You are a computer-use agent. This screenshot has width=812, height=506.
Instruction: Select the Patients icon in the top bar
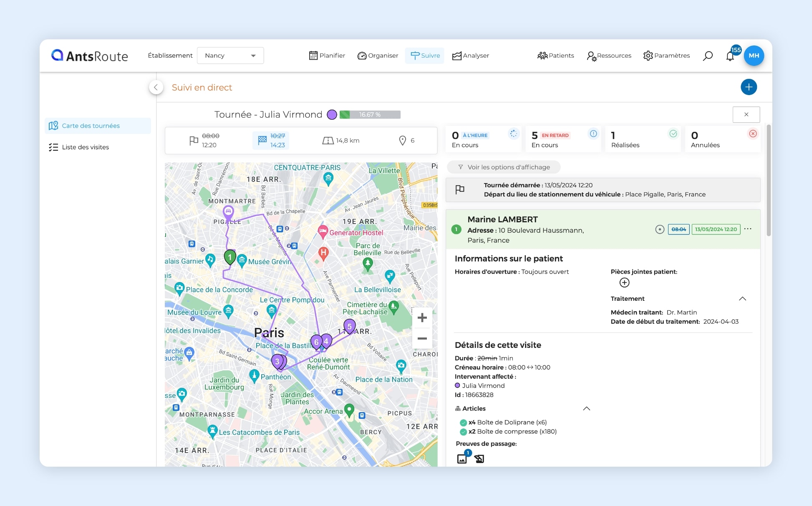[542, 55]
